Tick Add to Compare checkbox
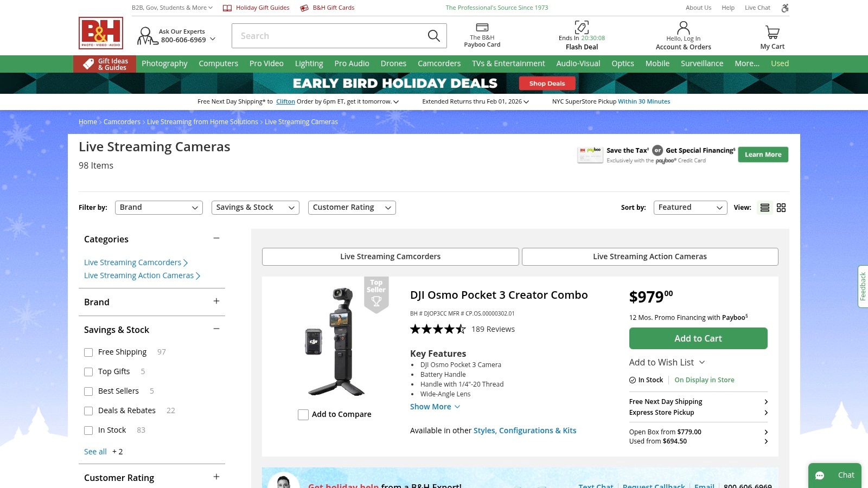 pyautogui.click(x=303, y=415)
